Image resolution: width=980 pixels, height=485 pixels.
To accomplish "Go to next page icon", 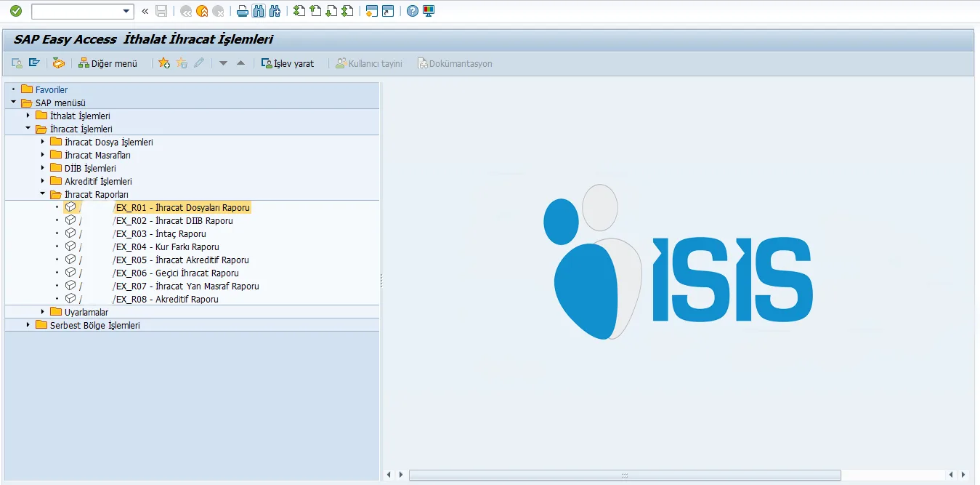I will click(x=331, y=11).
